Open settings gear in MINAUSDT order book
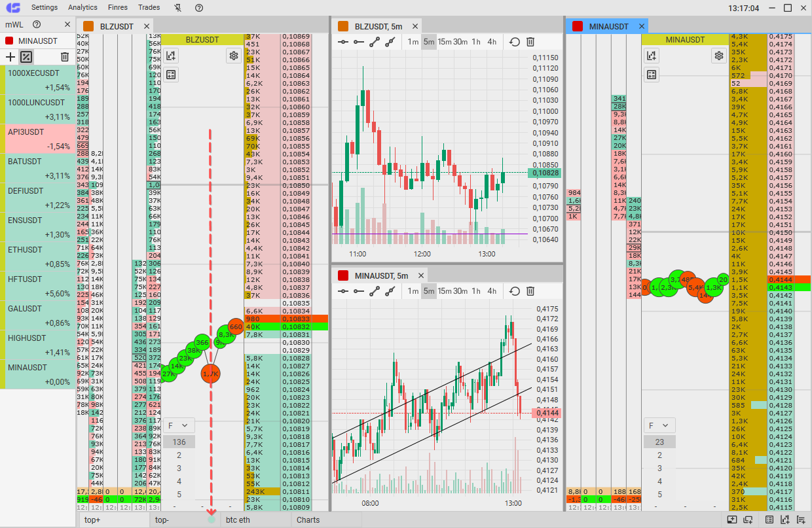812x528 pixels. pyautogui.click(x=719, y=56)
